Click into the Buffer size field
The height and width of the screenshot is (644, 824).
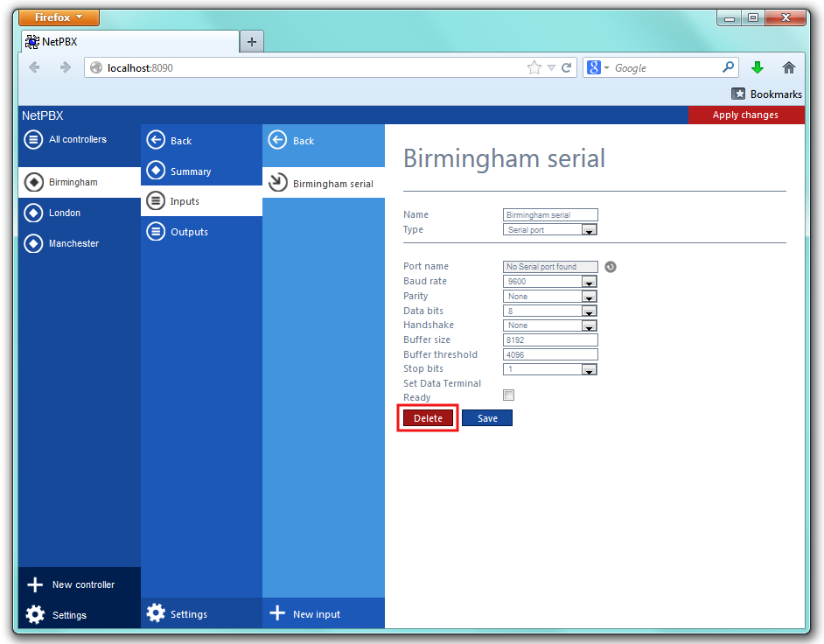[550, 339]
